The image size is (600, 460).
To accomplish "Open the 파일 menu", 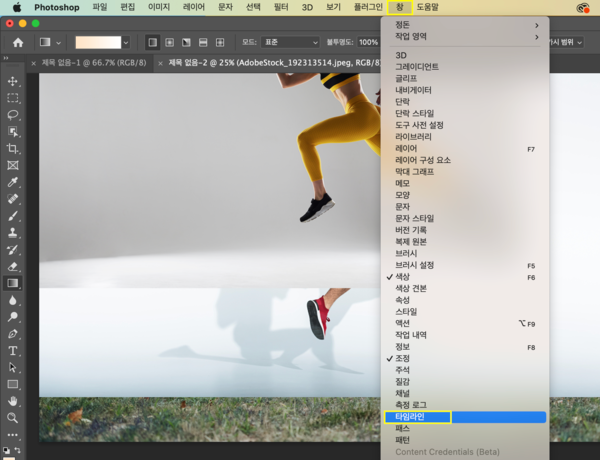I will [100, 7].
